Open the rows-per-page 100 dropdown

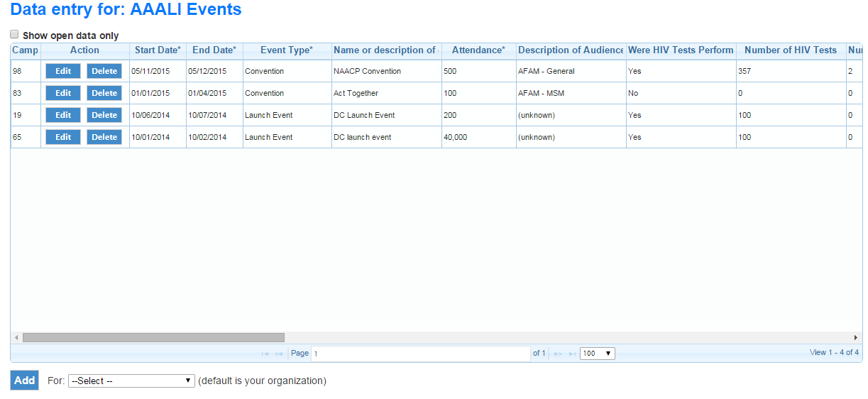(597, 354)
